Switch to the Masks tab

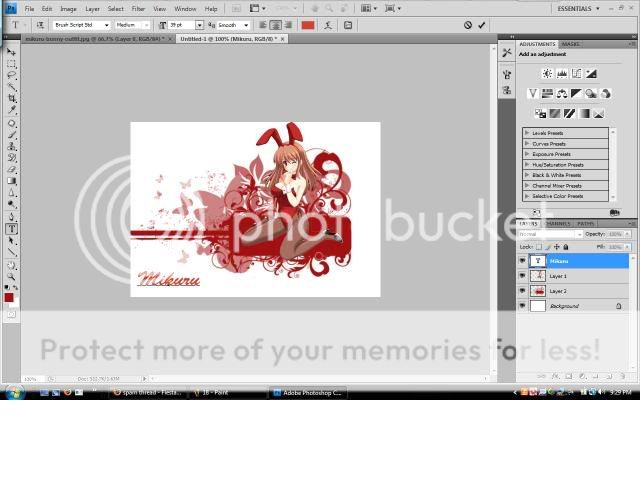[x=571, y=44]
